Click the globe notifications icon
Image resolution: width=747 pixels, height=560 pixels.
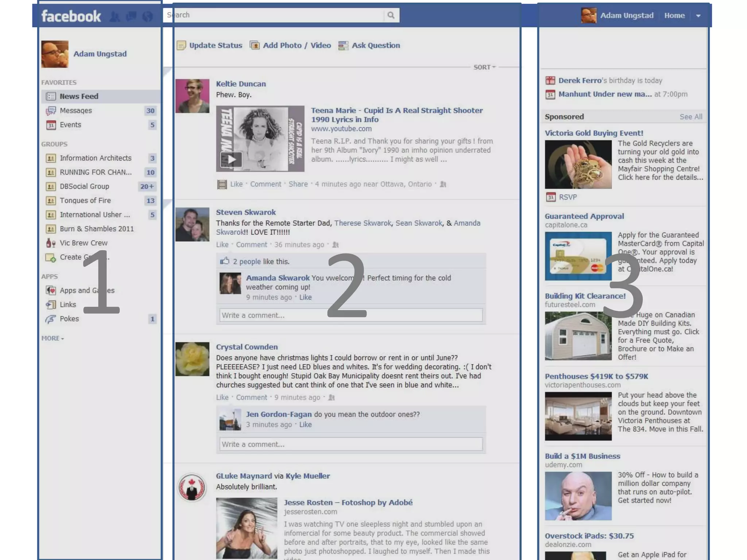pyautogui.click(x=147, y=16)
